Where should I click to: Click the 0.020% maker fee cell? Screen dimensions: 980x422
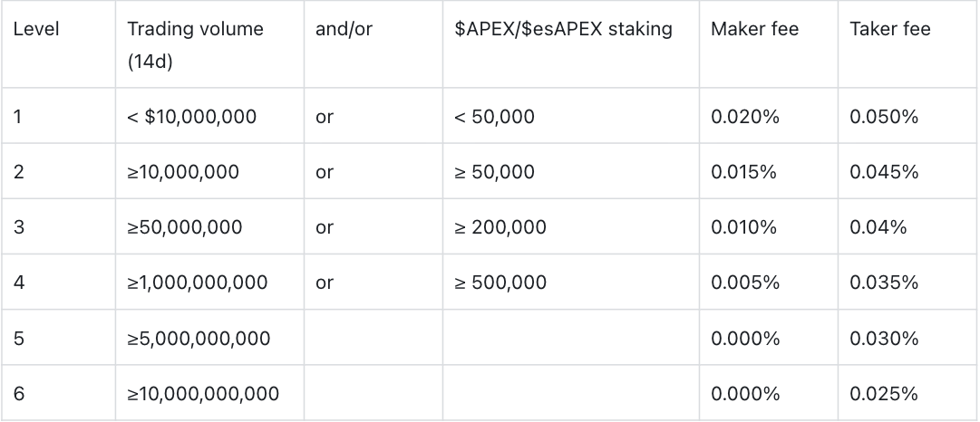click(744, 117)
